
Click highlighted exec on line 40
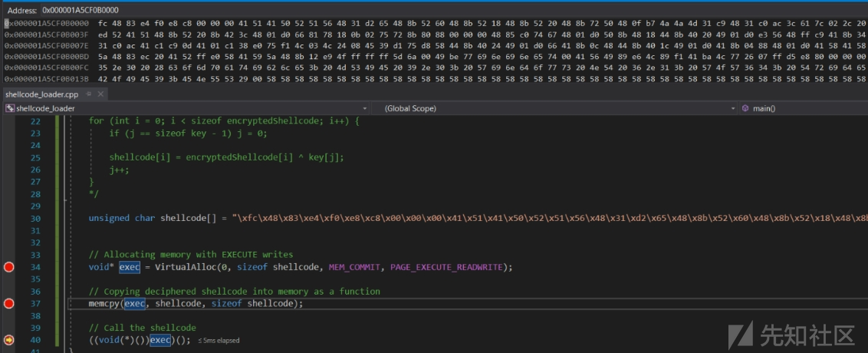(x=160, y=340)
